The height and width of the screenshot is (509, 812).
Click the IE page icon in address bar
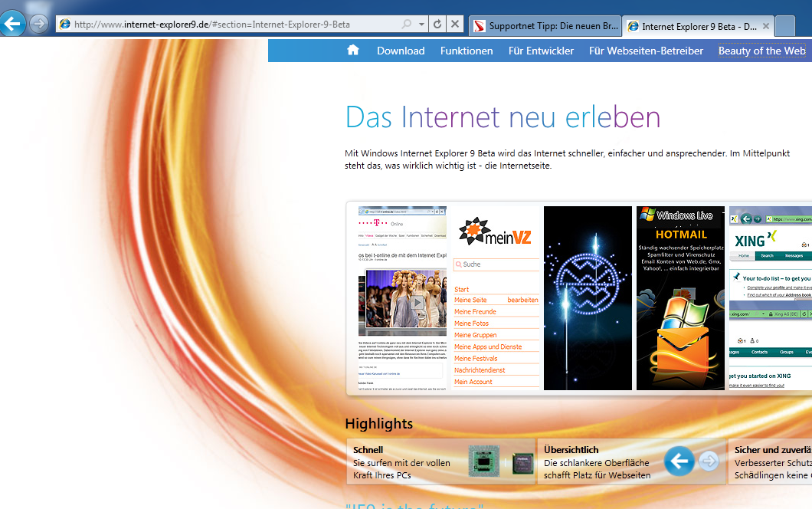(x=65, y=24)
